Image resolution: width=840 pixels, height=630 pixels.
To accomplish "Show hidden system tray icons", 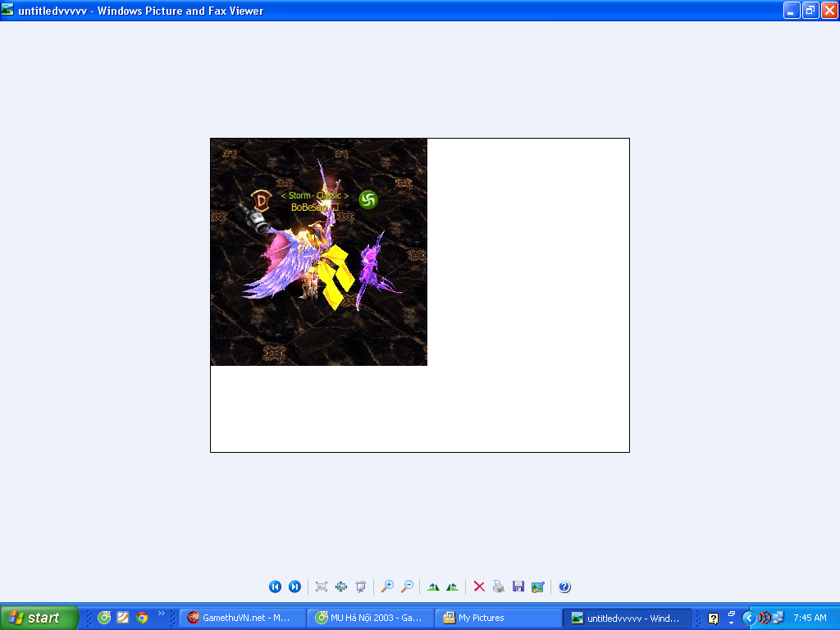I will [x=749, y=619].
